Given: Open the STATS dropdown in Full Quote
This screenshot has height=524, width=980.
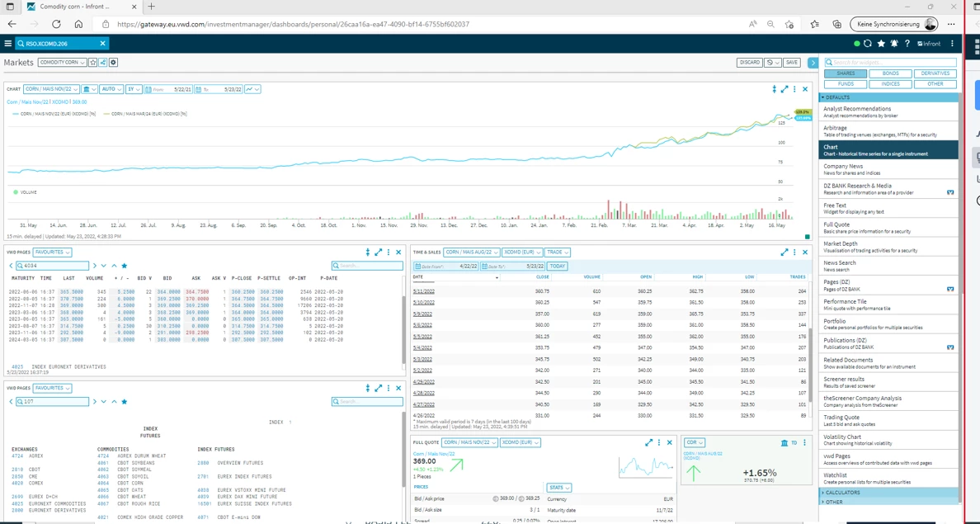Looking at the screenshot, I should click(x=558, y=487).
